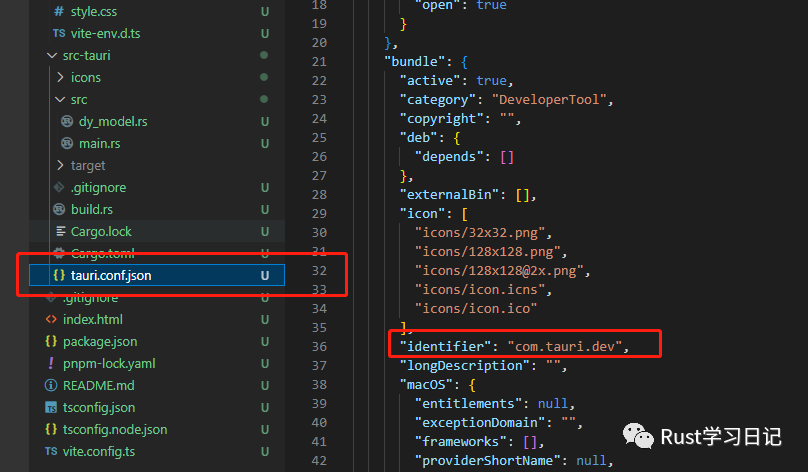
Task: Click the HTML icon beside index.html
Action: click(51, 319)
